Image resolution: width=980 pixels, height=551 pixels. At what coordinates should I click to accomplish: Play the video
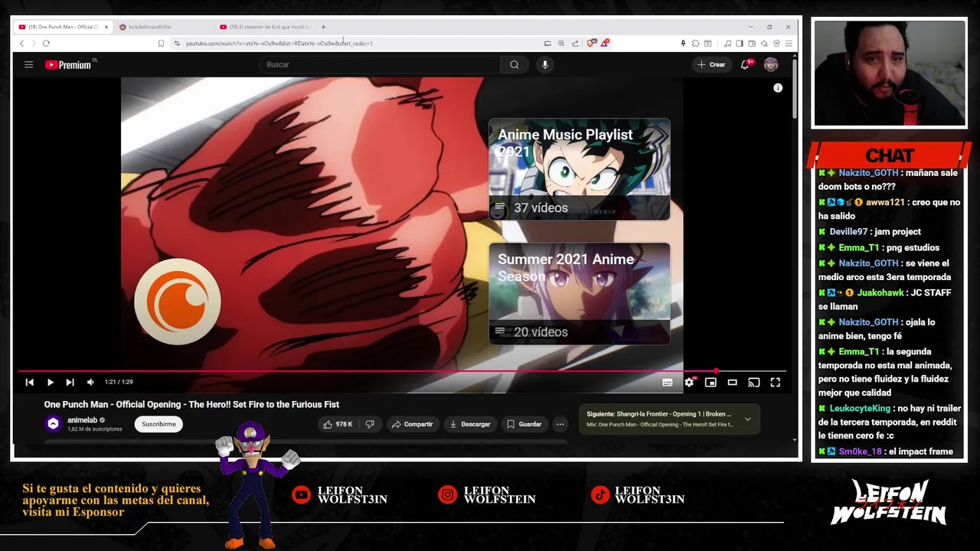coord(50,382)
